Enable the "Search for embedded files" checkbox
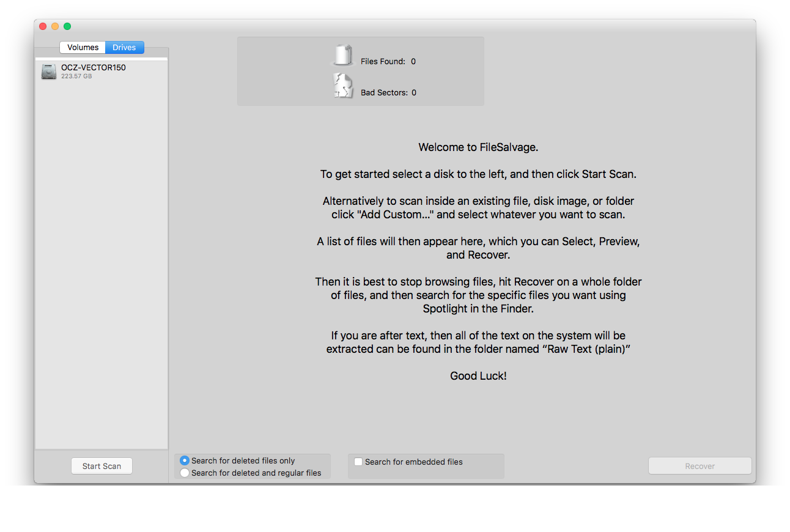790x532 pixels. (x=358, y=462)
